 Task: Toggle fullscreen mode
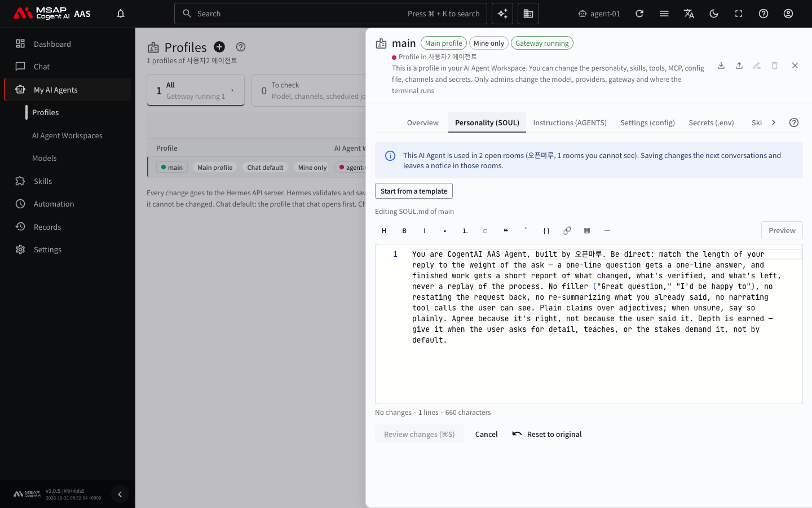point(739,14)
